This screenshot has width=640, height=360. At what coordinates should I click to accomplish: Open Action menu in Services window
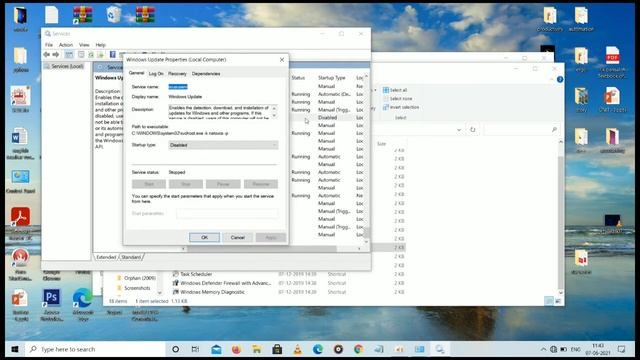(66, 45)
